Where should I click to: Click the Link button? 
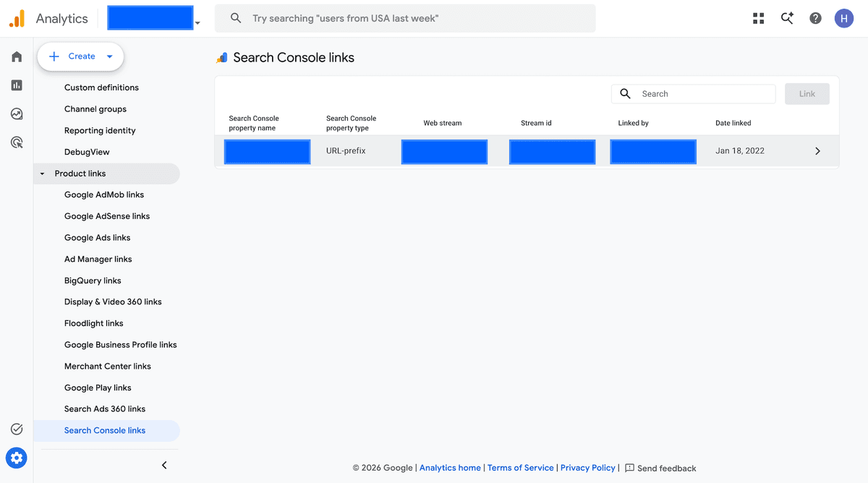point(807,94)
